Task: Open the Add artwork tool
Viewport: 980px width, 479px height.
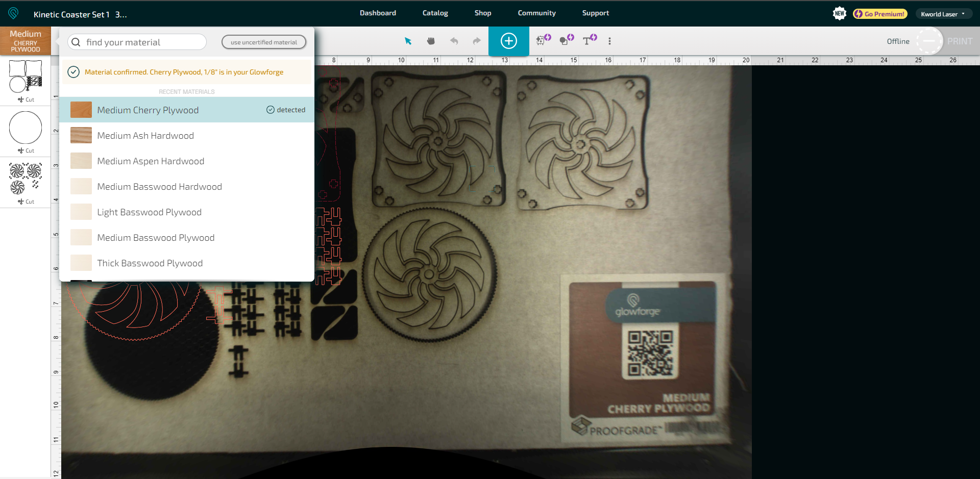Action: click(508, 41)
